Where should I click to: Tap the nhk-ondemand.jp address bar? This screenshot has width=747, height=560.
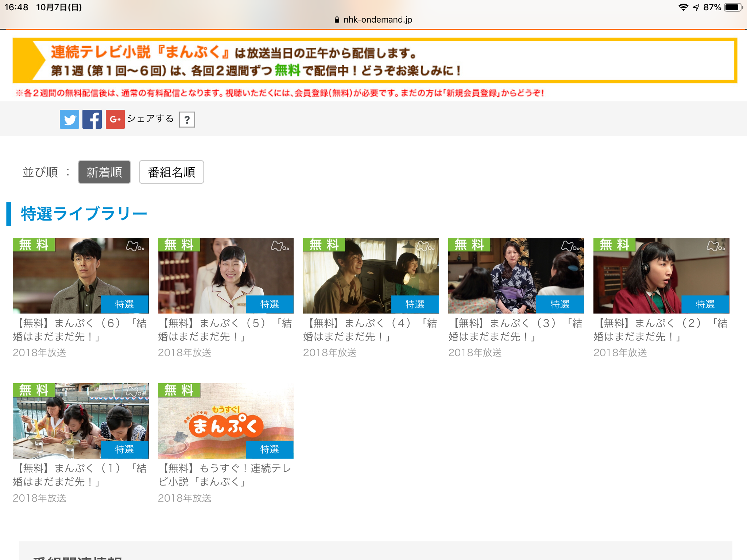pyautogui.click(x=373, y=20)
